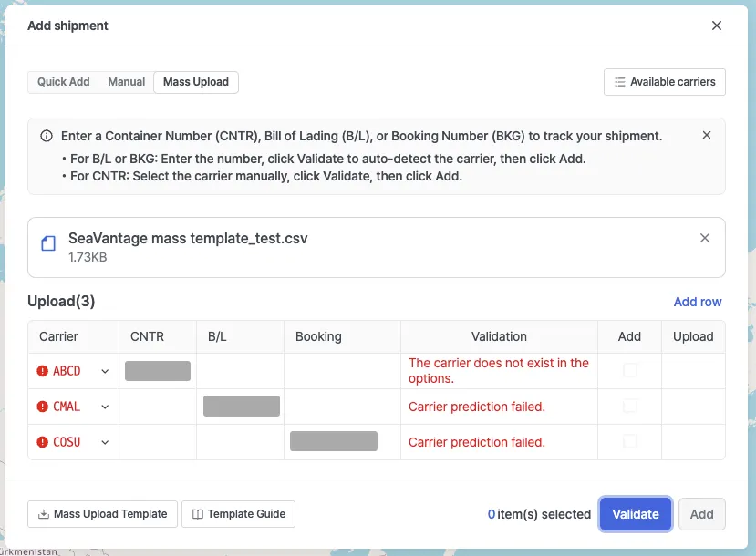
Task: Tick the Add checkbox for COSU row
Action: 629,441
